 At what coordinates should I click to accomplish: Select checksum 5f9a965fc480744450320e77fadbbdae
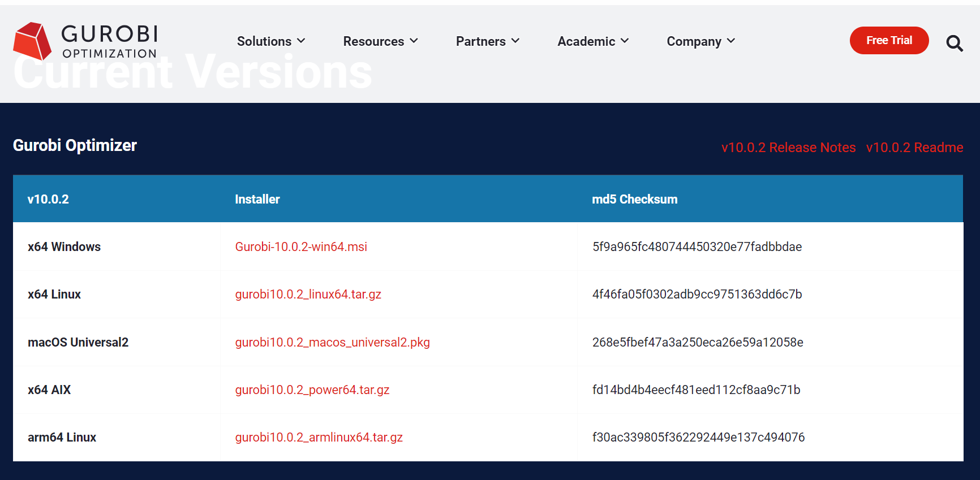pos(697,247)
